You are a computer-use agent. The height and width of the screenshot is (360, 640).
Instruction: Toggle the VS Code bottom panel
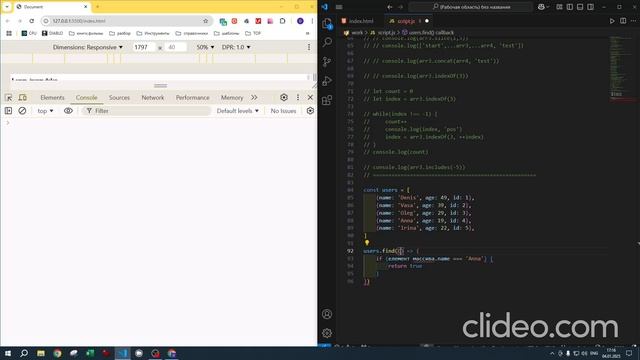pyautogui.click(x=580, y=7)
